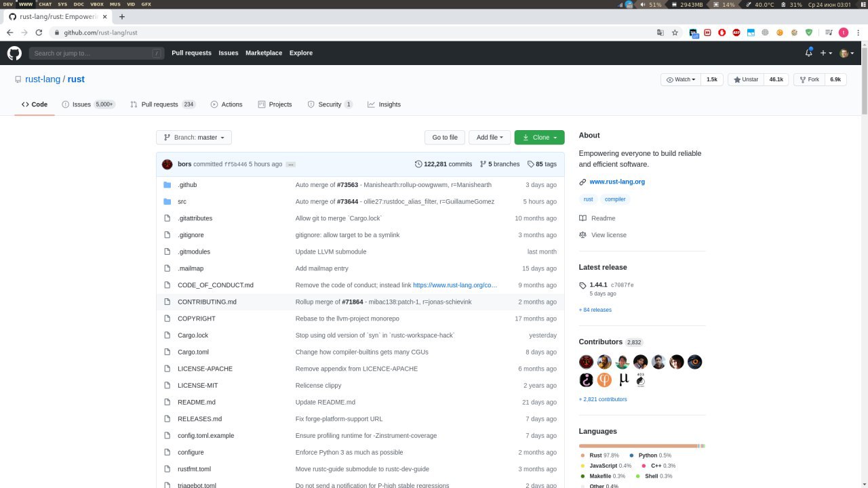Open the notifications bell

pos(808,53)
